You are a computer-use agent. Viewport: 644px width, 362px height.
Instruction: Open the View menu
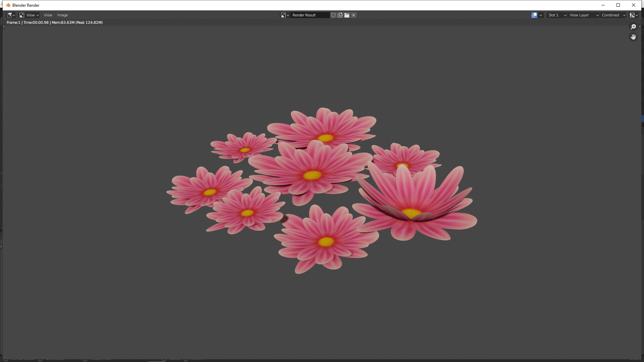click(48, 15)
